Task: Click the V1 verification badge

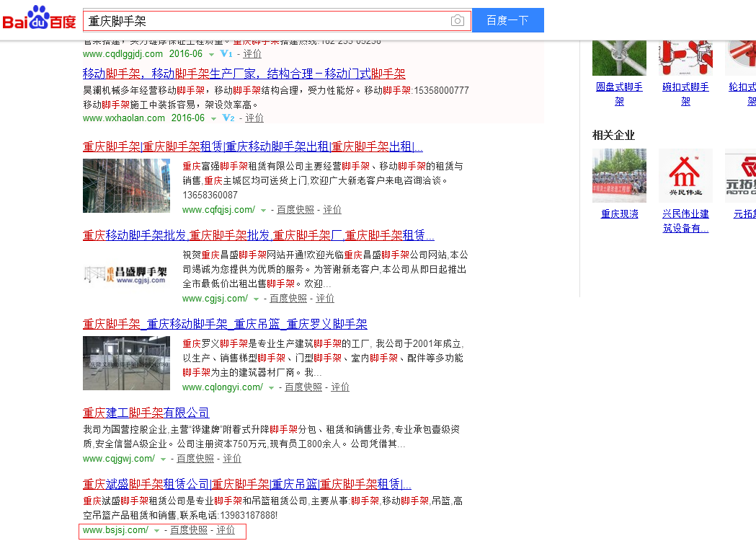Action: (x=226, y=54)
